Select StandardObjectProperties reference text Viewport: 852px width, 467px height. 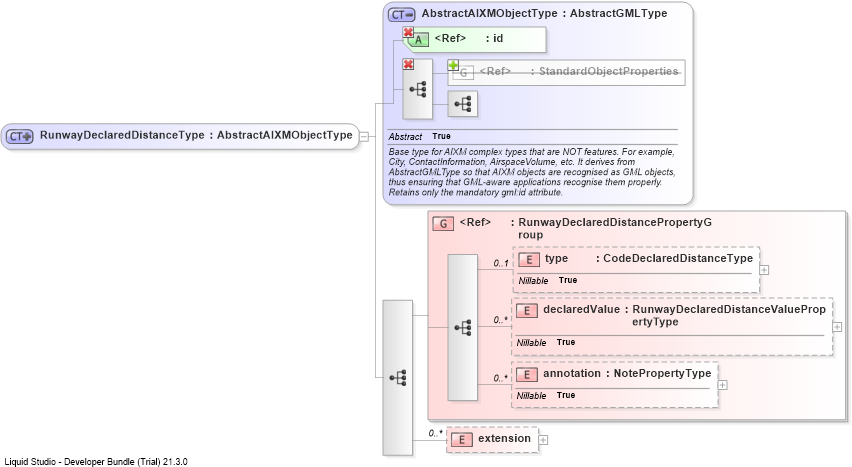[604, 71]
